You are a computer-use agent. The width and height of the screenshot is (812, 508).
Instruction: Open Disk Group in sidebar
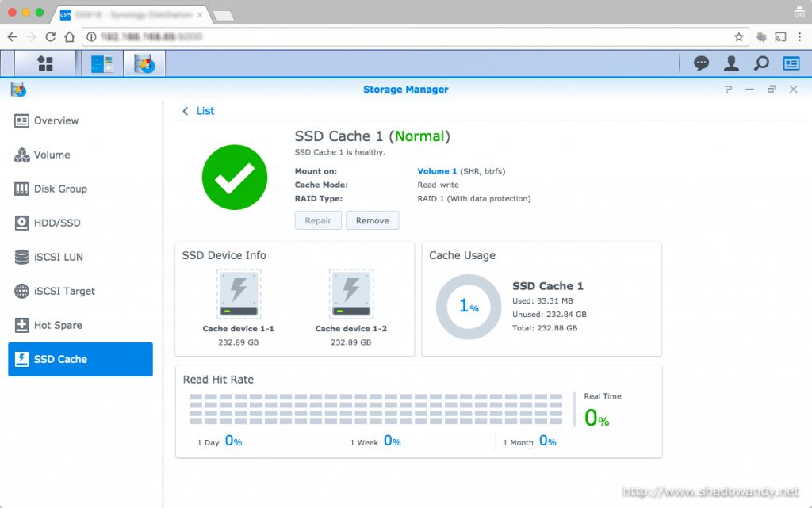click(60, 189)
